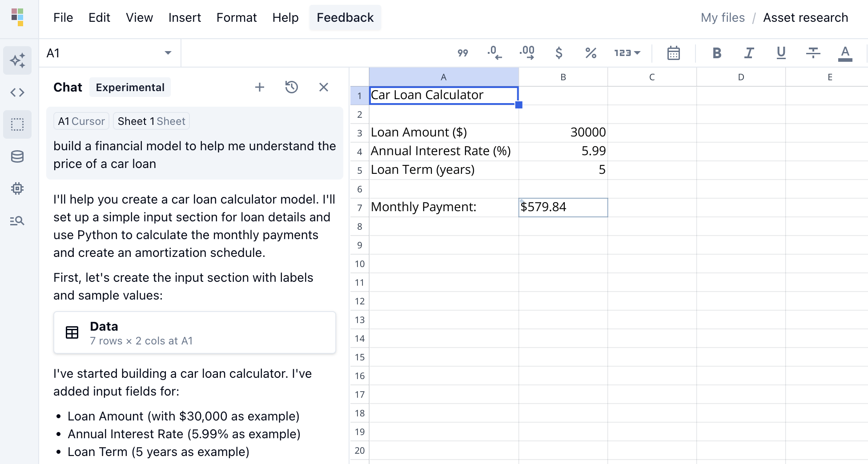Screen dimensions: 868x464
Task: Click the 30000 value cell
Action: point(563,133)
